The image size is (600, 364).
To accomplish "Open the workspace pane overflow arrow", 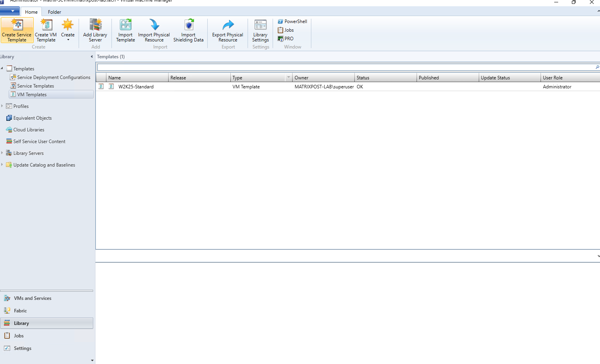I will tap(92, 360).
